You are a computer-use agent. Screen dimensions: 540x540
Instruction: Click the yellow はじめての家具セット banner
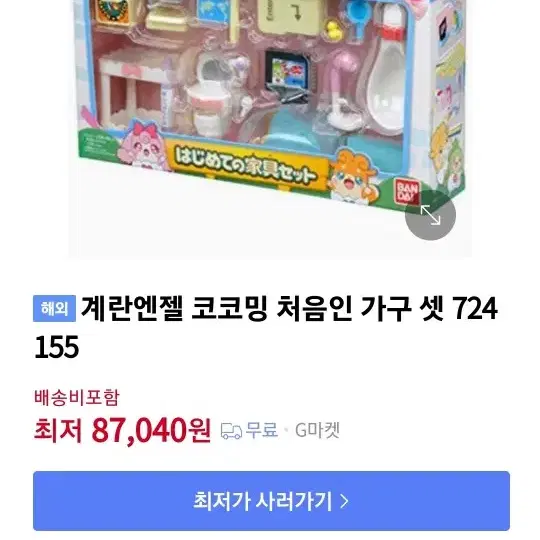(246, 167)
